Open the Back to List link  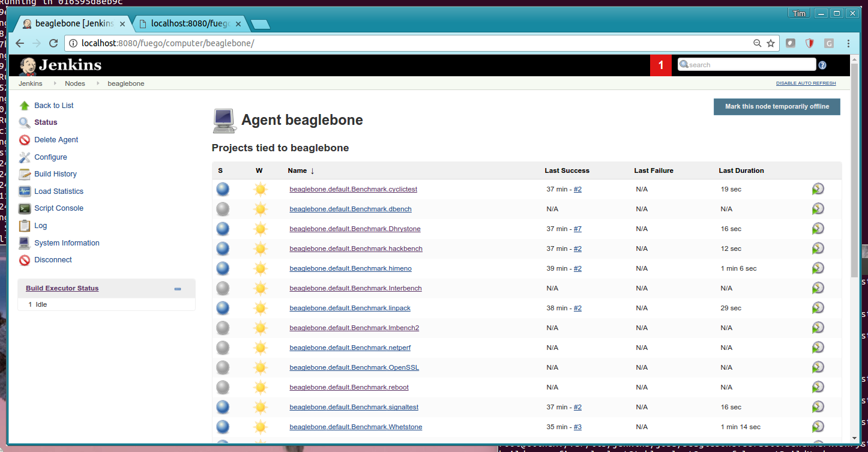point(54,106)
